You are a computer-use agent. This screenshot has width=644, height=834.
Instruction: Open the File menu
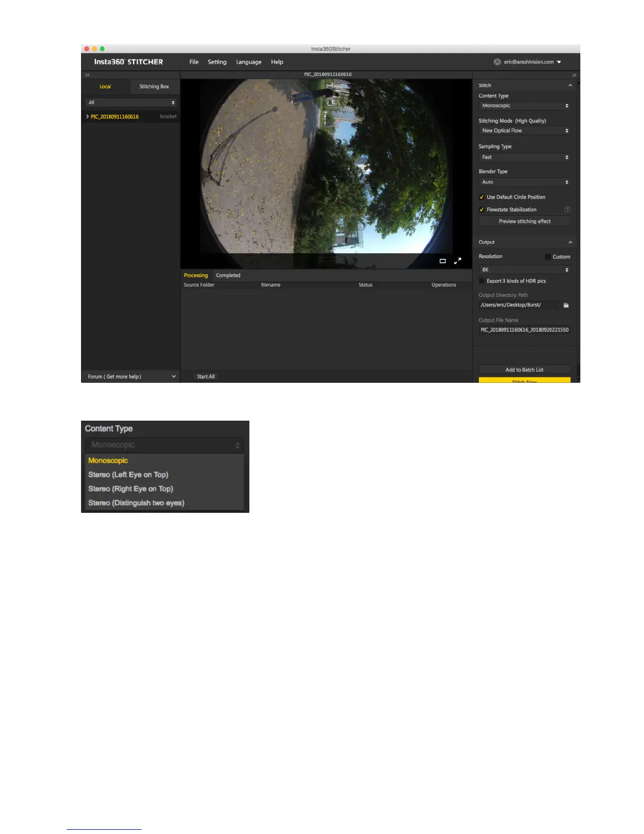pyautogui.click(x=194, y=62)
